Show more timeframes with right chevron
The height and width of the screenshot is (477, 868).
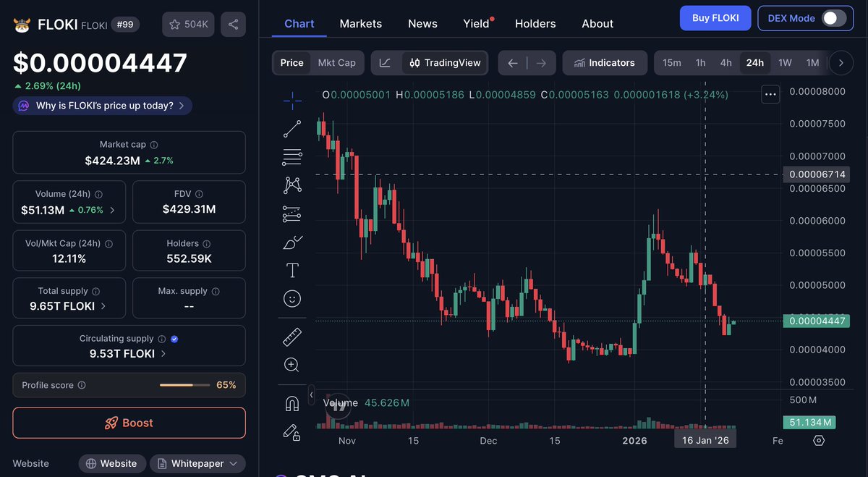tap(841, 63)
